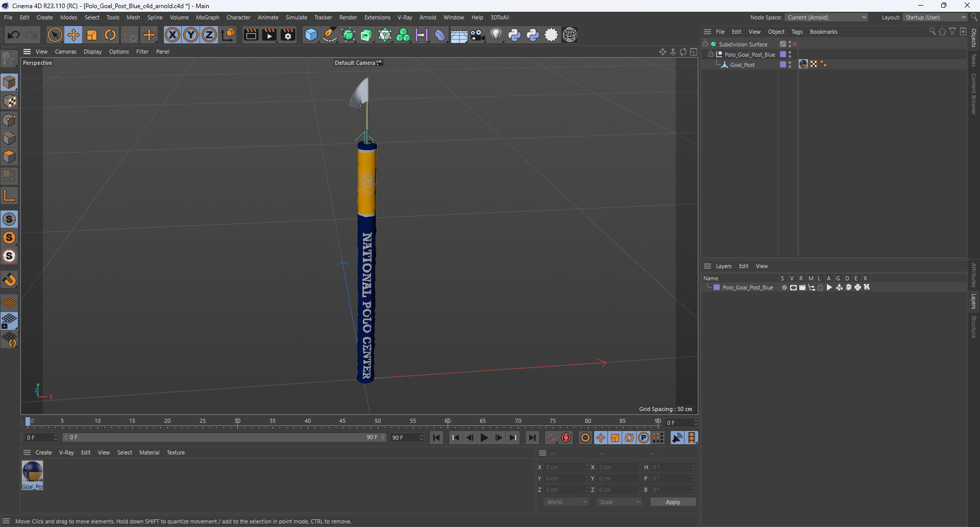Click the Spline Pen tool icon
The height and width of the screenshot is (527, 980).
point(330,35)
